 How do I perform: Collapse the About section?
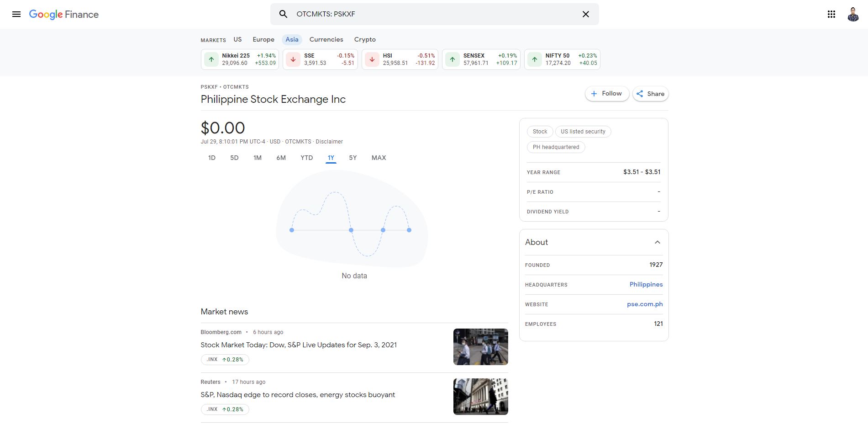pos(657,242)
